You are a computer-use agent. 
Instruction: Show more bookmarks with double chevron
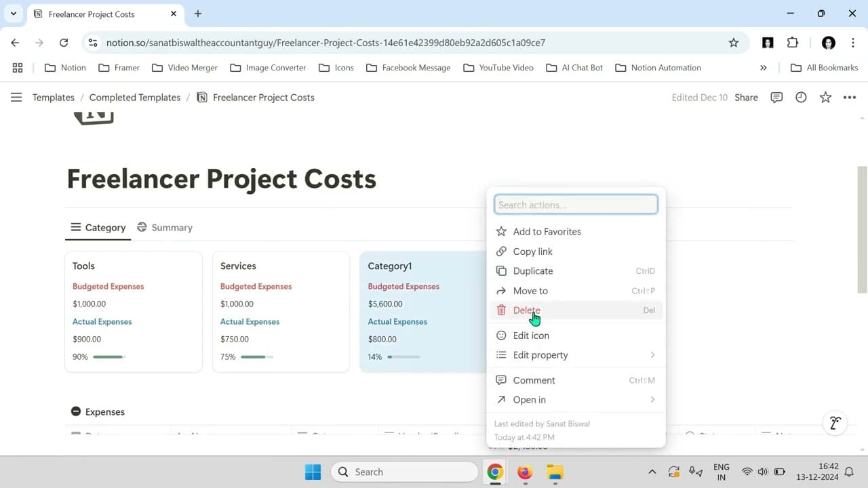[x=764, y=68]
